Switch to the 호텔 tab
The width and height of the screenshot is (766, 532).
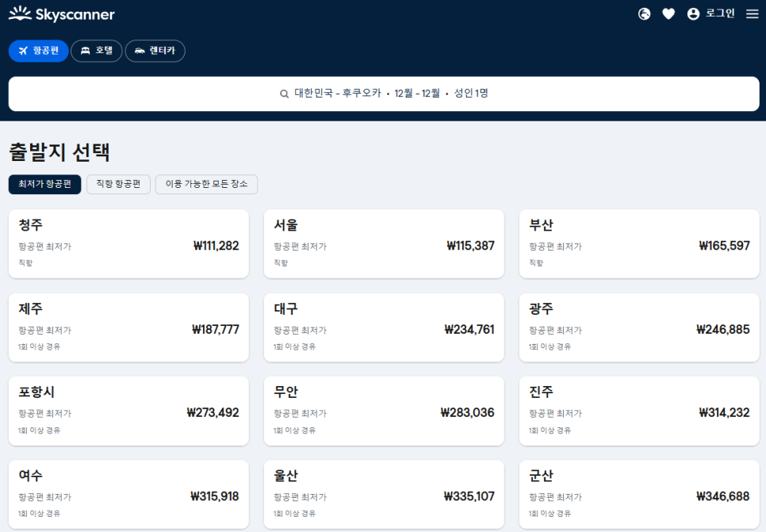pos(96,51)
